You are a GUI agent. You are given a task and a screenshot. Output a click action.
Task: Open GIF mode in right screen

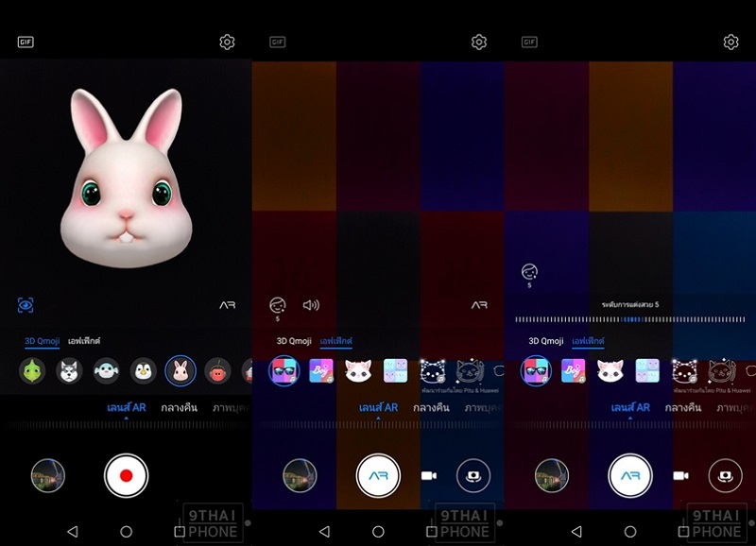coord(529,42)
